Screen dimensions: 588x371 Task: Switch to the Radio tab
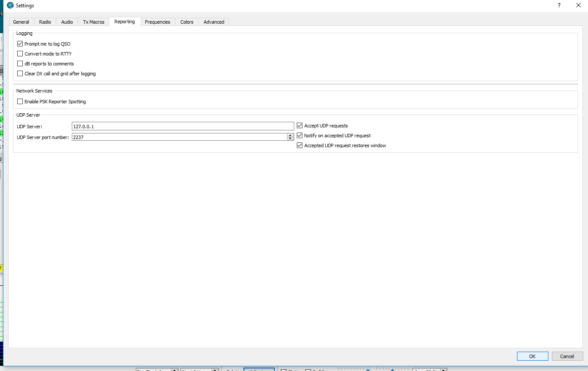pos(45,22)
